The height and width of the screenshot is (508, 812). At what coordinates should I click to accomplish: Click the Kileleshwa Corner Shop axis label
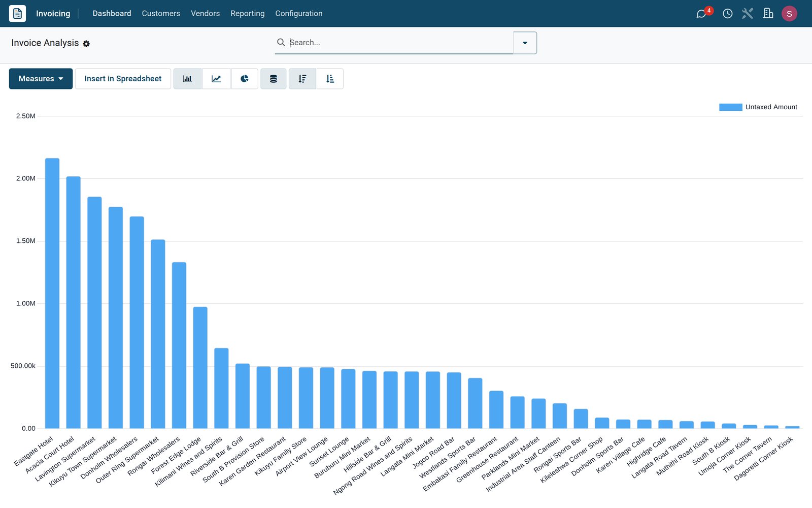[571, 459]
